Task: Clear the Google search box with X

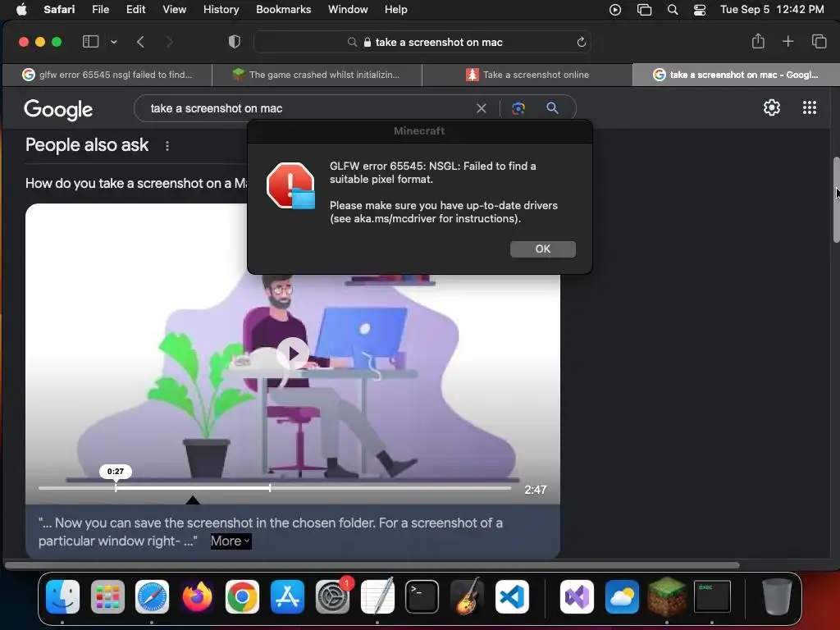Action: coord(481,109)
